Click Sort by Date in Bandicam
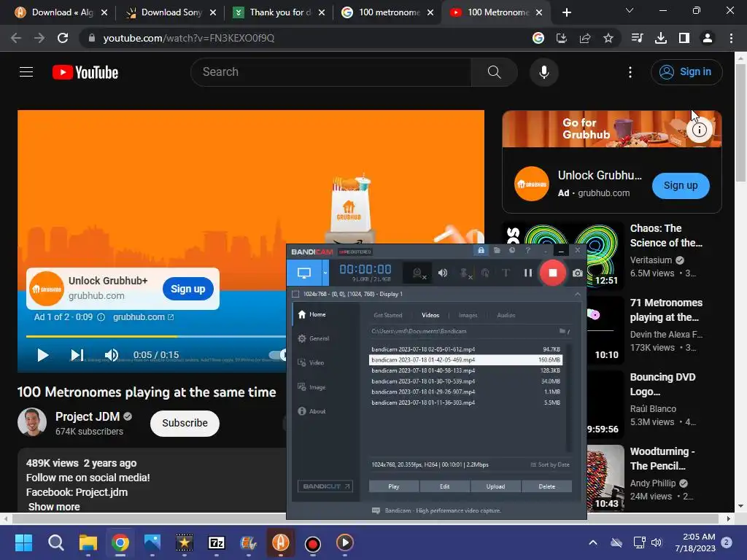The height and width of the screenshot is (560, 747). point(550,464)
